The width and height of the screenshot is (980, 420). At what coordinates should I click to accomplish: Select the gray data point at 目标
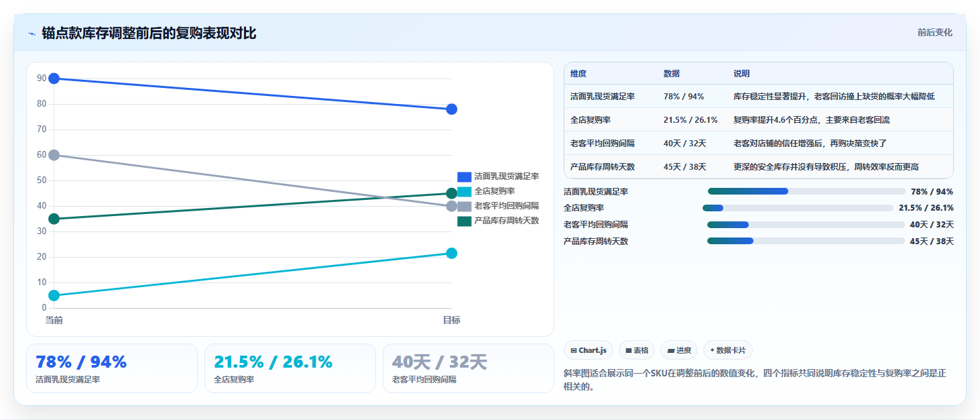(x=452, y=206)
